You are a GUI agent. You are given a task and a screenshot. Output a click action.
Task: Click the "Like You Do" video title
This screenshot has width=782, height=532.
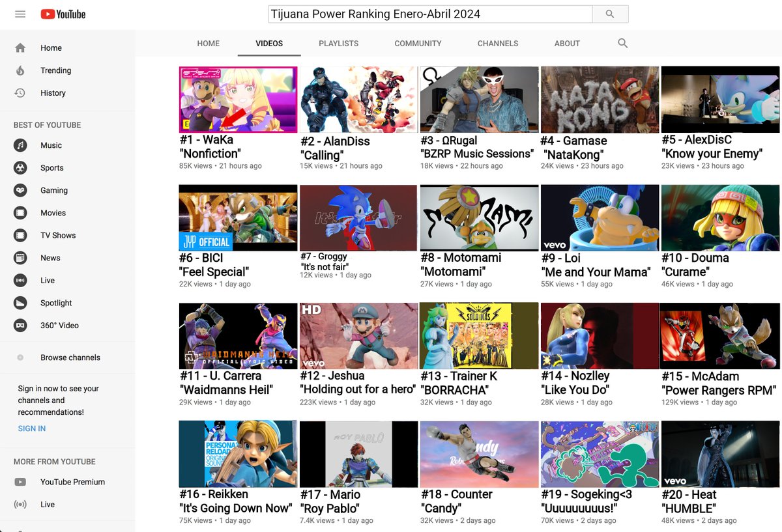click(575, 390)
